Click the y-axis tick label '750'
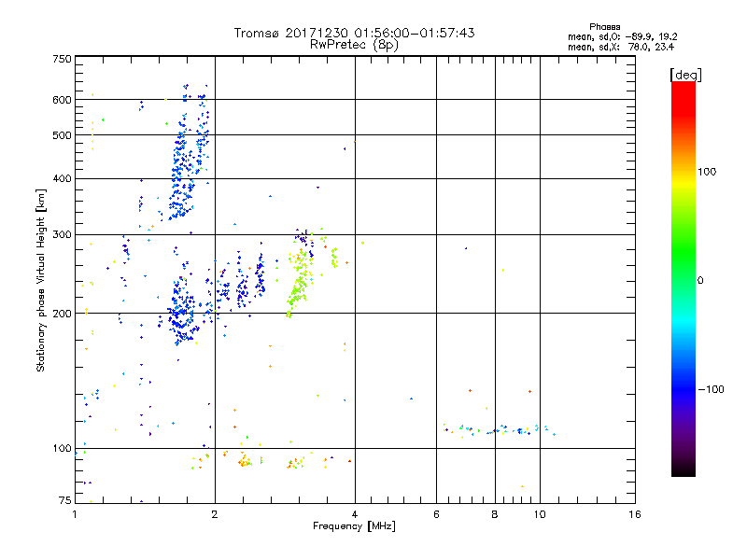The height and width of the screenshot is (560, 747). click(x=62, y=59)
